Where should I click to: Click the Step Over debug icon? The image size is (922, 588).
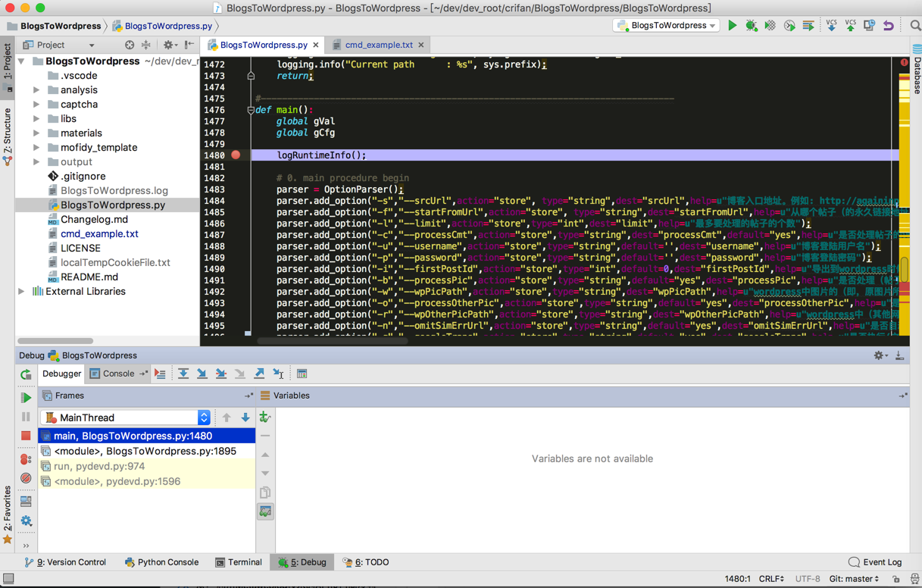pos(183,374)
